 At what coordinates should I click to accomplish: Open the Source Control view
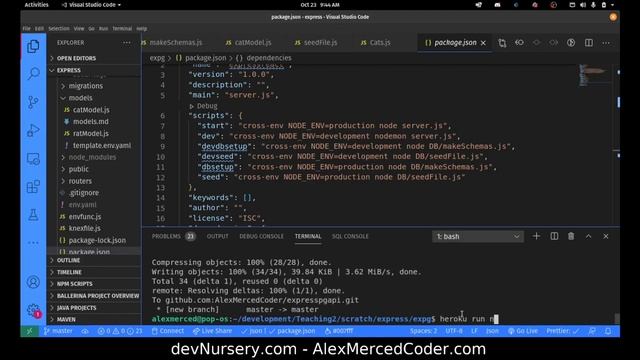pyautogui.click(x=33, y=102)
